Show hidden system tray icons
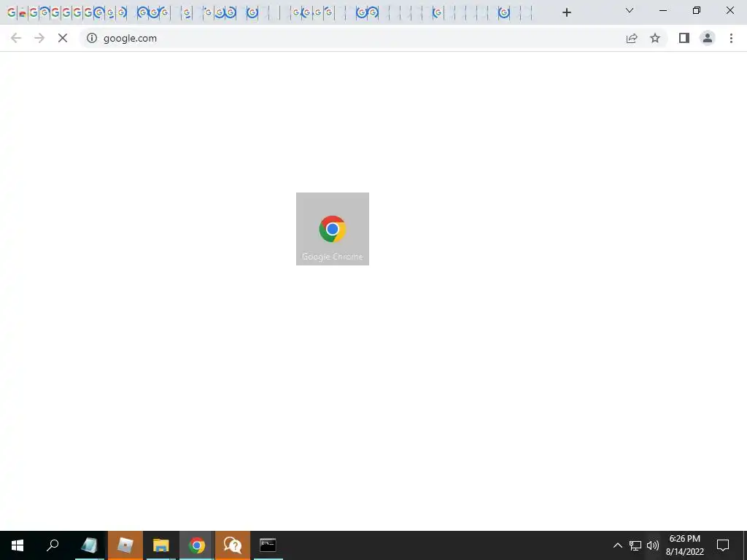747x560 pixels. 617,545
